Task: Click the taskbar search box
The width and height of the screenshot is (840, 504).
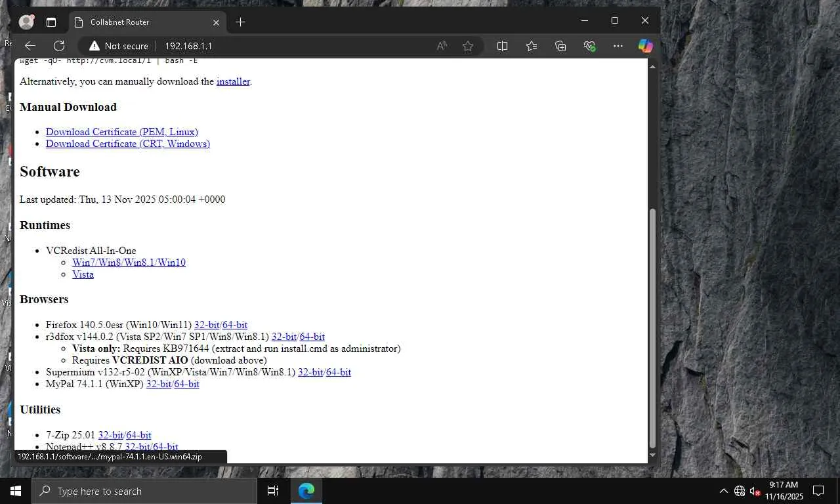Action: tap(144, 491)
